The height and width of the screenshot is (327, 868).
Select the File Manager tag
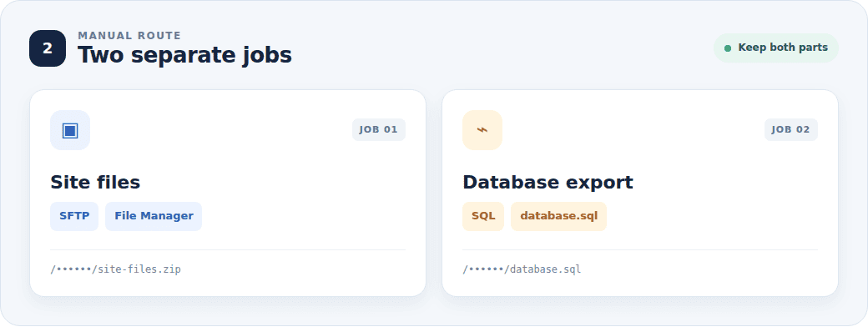click(154, 216)
